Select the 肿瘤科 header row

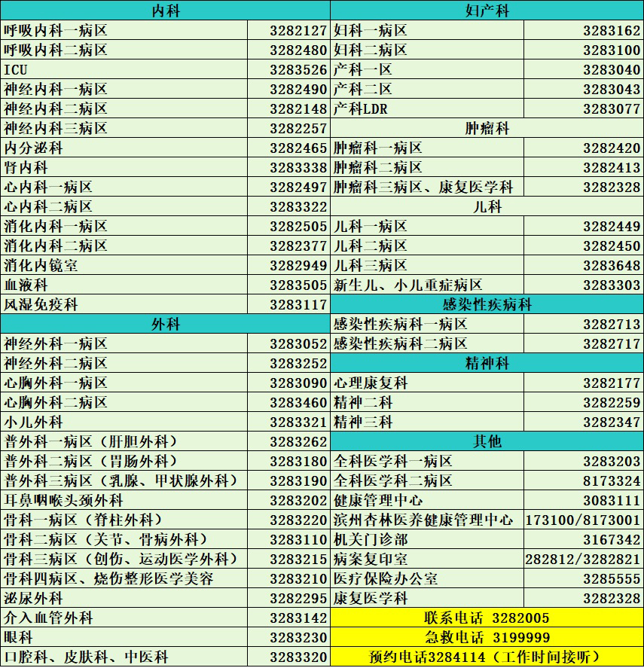pyautogui.click(x=487, y=128)
